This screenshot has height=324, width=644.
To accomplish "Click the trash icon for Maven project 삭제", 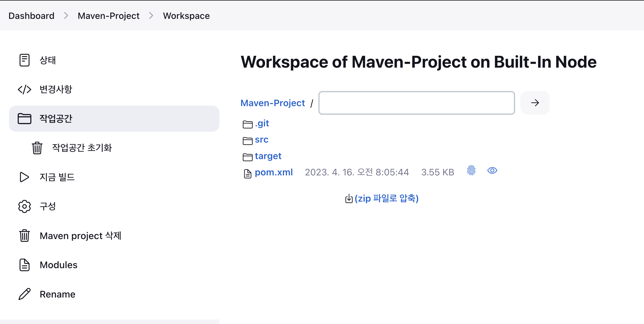I will pyautogui.click(x=24, y=235).
